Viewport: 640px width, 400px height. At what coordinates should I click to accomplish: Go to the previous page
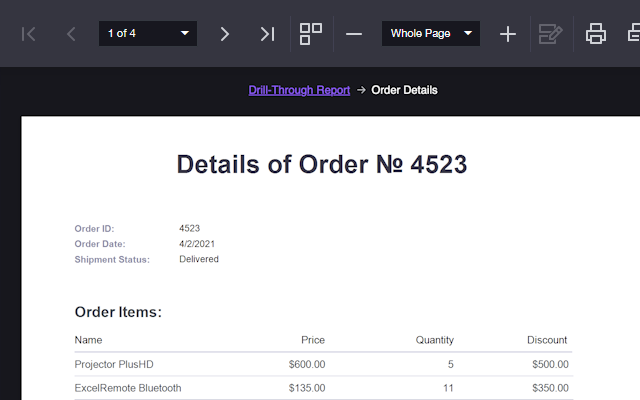71,34
